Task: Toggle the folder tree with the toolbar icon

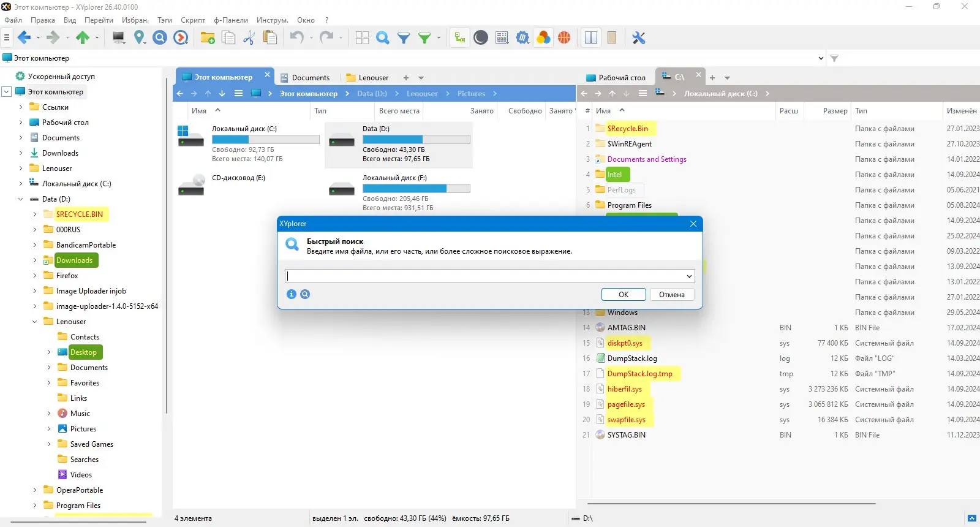Action: [460, 38]
